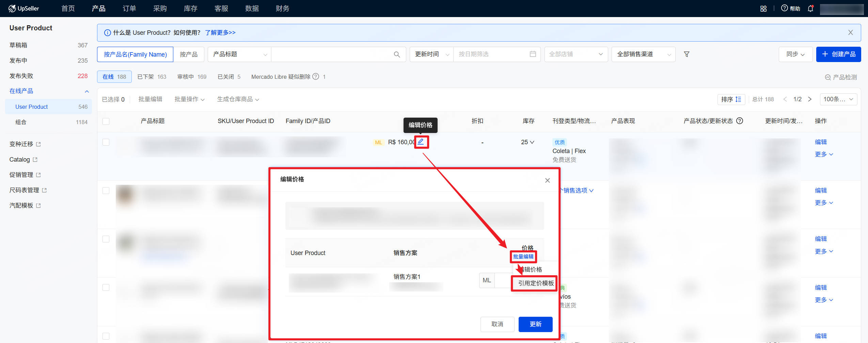The height and width of the screenshot is (343, 868).
Task: Open the 同步 dropdown
Action: (x=795, y=54)
